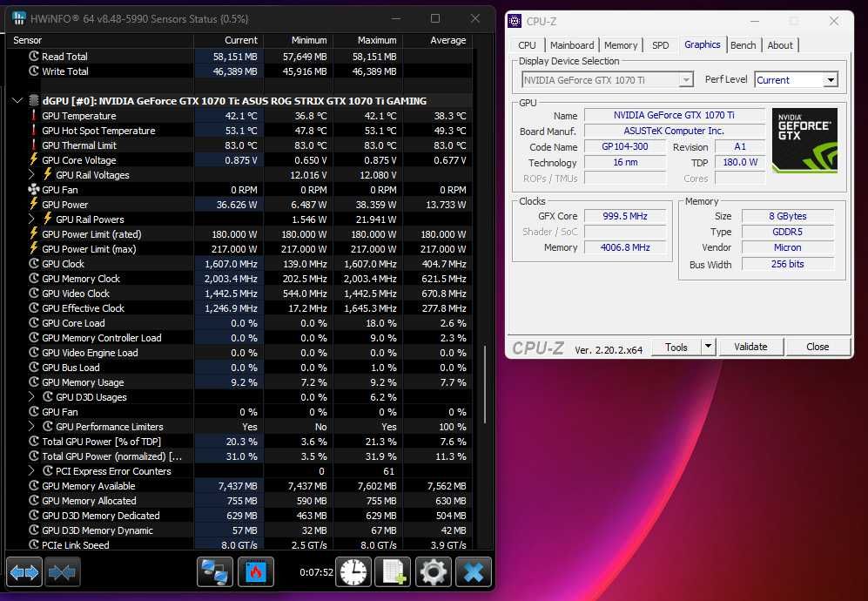Click the Minimum column header
Viewport: 868px width, 601px height.
click(299, 40)
